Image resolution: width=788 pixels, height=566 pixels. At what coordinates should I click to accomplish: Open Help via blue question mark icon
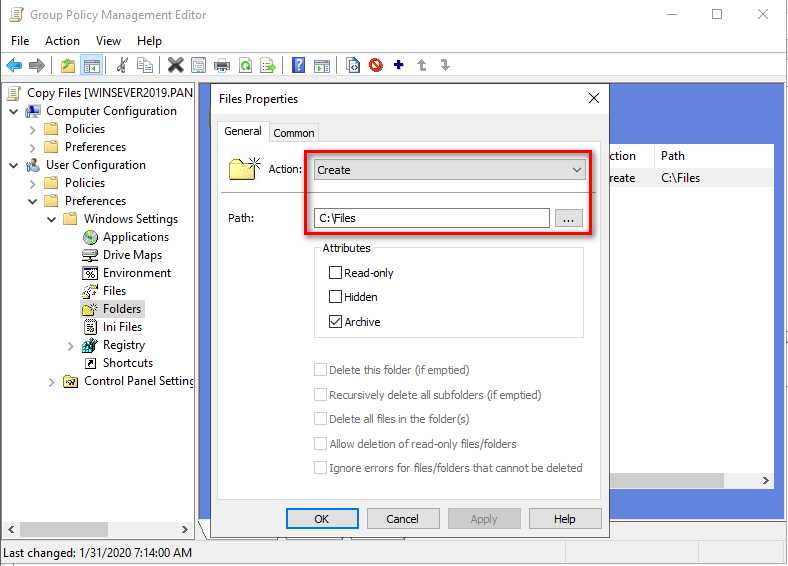tap(299, 65)
